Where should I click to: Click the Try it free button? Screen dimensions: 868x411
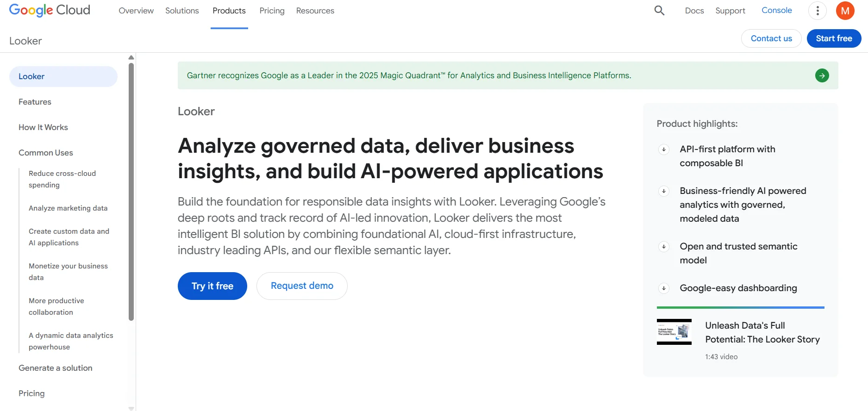(x=212, y=286)
